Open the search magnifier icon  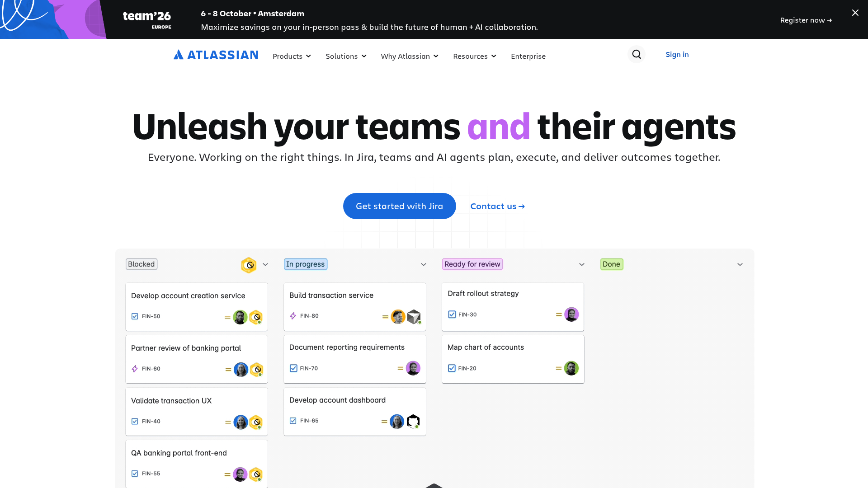pos(637,54)
